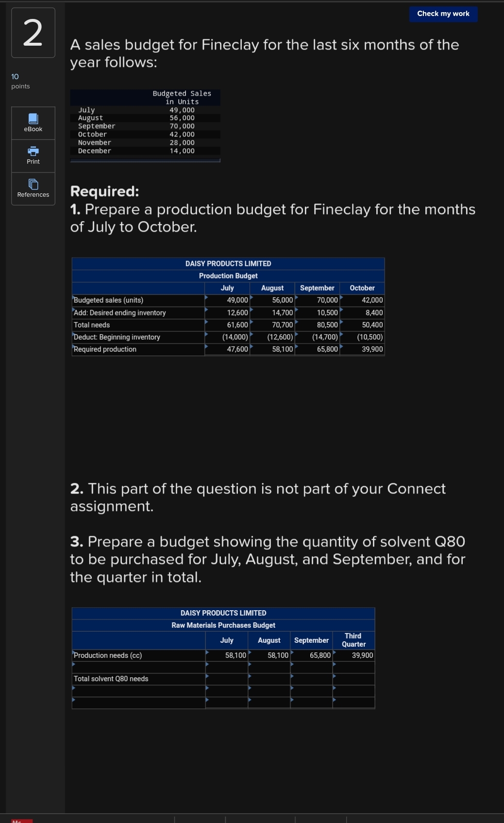The width and height of the screenshot is (504, 823).
Task: Click empty Third Quarter Total solvent Q80 needs cell
Action: (x=353, y=679)
